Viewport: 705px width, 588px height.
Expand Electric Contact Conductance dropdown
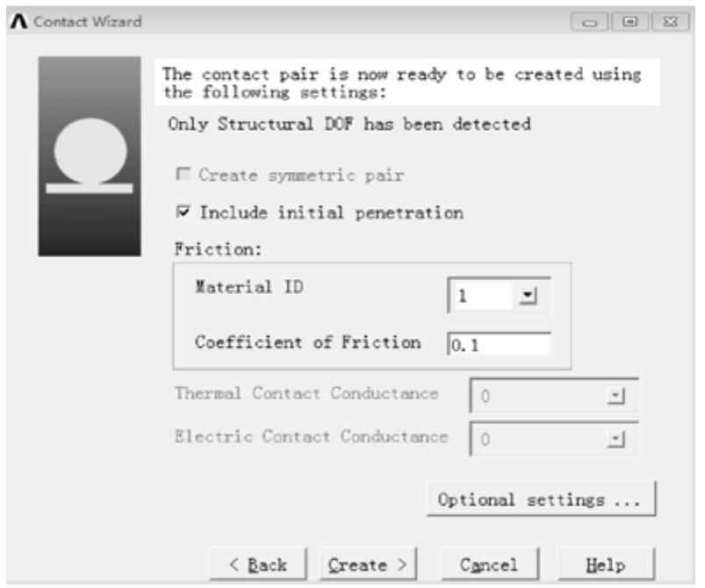[615, 439]
